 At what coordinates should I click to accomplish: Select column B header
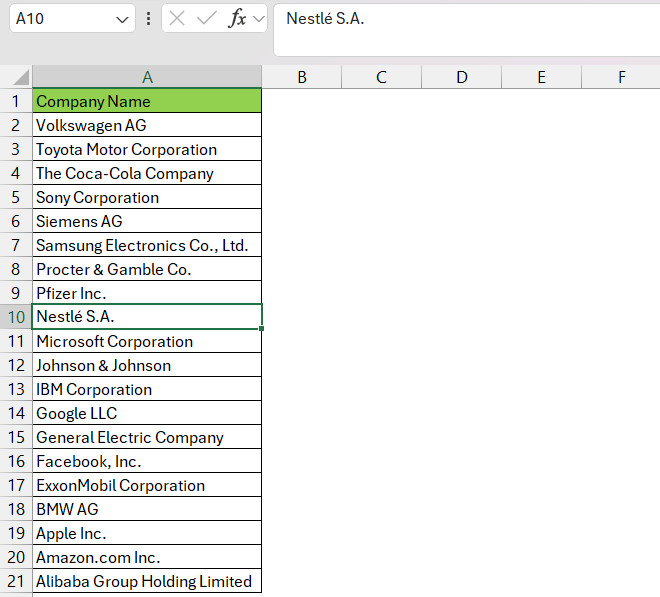pyautogui.click(x=302, y=77)
